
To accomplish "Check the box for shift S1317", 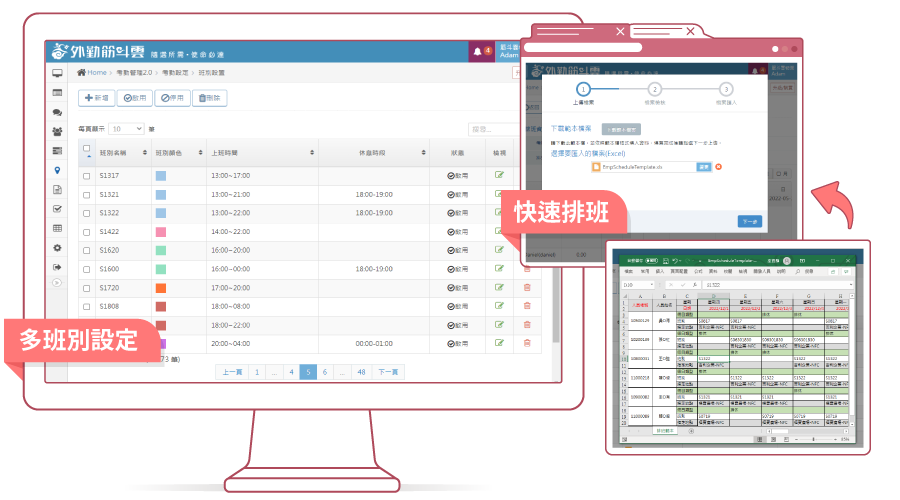I will 87,176.
